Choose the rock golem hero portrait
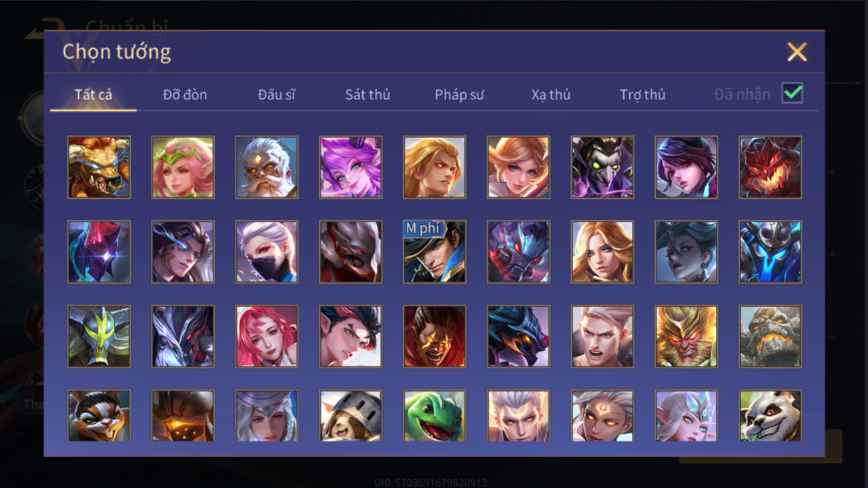Image resolution: width=868 pixels, height=488 pixels. coord(770,336)
